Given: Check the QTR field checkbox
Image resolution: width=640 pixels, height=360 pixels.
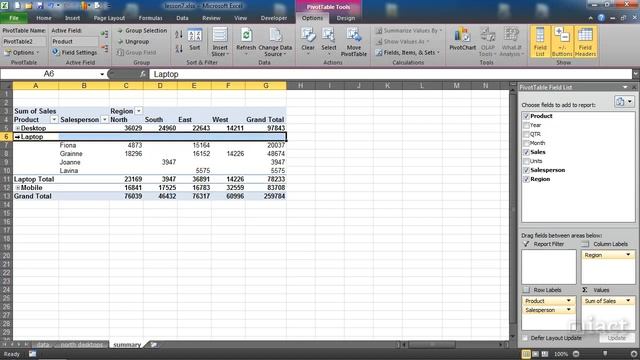Looking at the screenshot, I should pos(526,134).
